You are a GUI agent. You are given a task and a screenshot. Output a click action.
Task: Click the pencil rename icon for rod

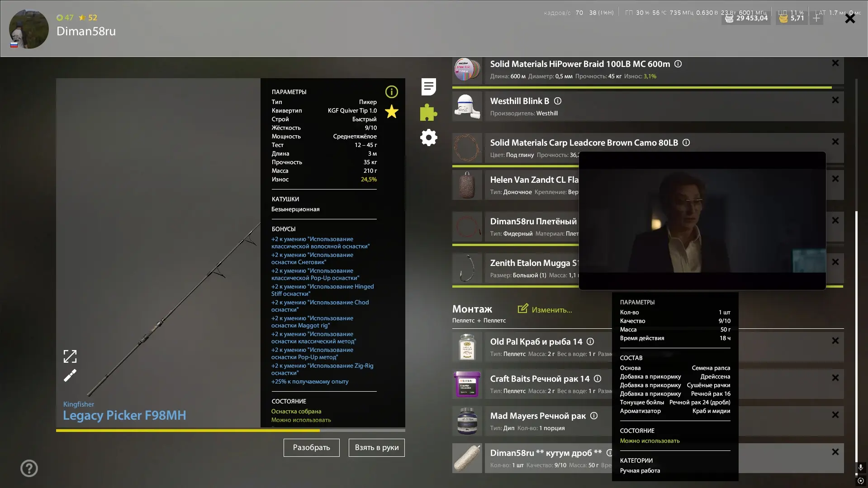click(70, 375)
